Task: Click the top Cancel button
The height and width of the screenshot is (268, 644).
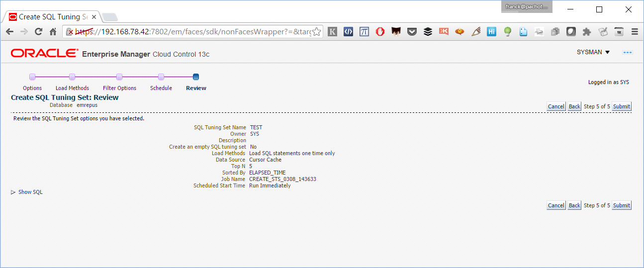Action: coord(556,106)
